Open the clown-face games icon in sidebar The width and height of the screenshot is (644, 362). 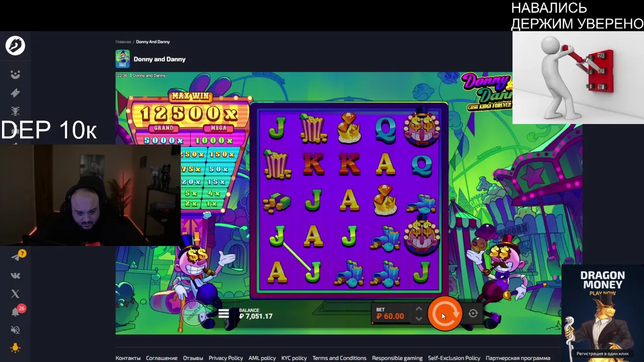pos(15,74)
